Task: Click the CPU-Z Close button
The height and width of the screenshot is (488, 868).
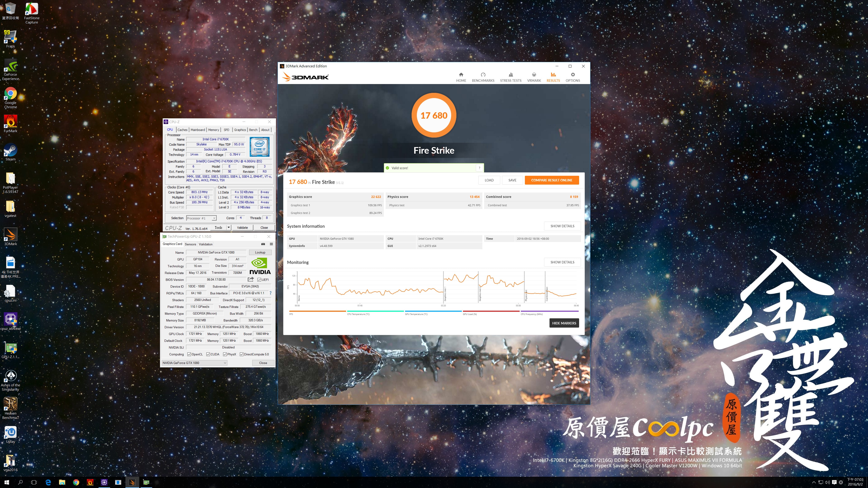Action: click(x=264, y=227)
